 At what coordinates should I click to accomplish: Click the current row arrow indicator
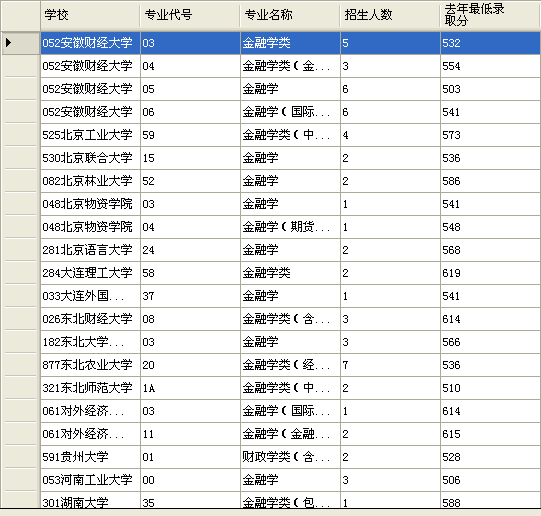coord(9,43)
